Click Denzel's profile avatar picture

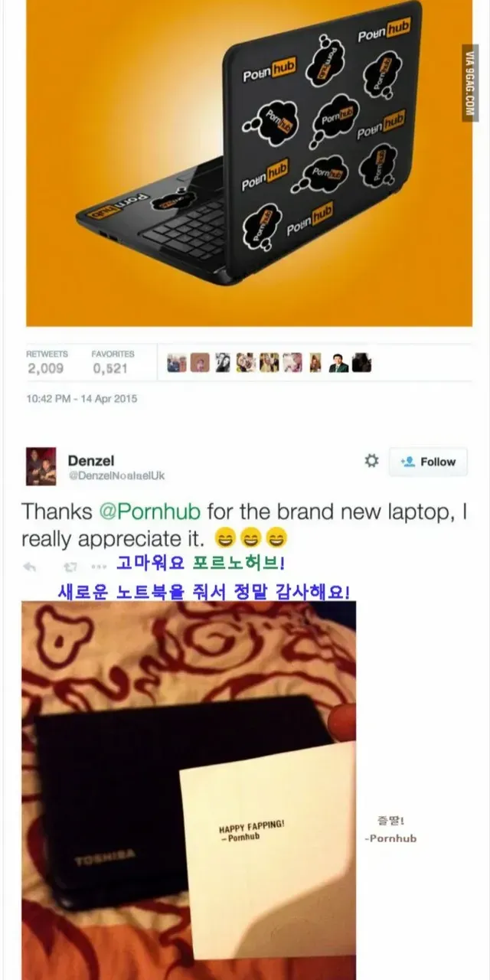[41, 466]
